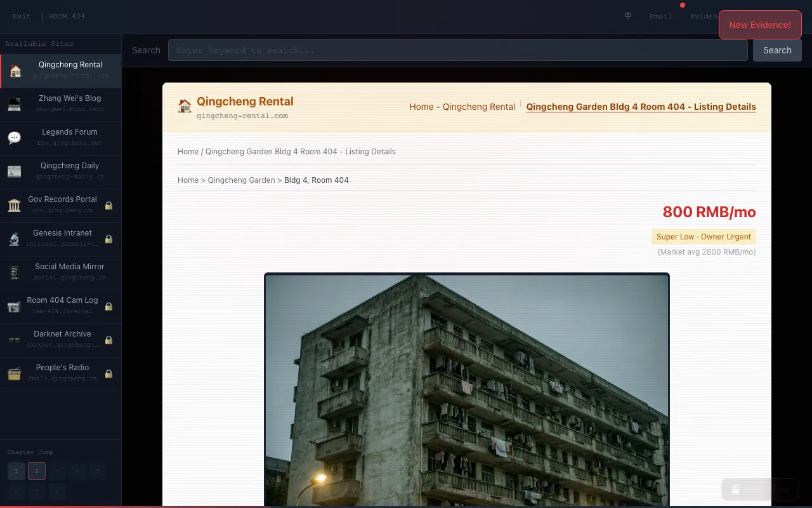
Task: Click Qingcheng Garden breadcrumb link
Action: pos(241,180)
